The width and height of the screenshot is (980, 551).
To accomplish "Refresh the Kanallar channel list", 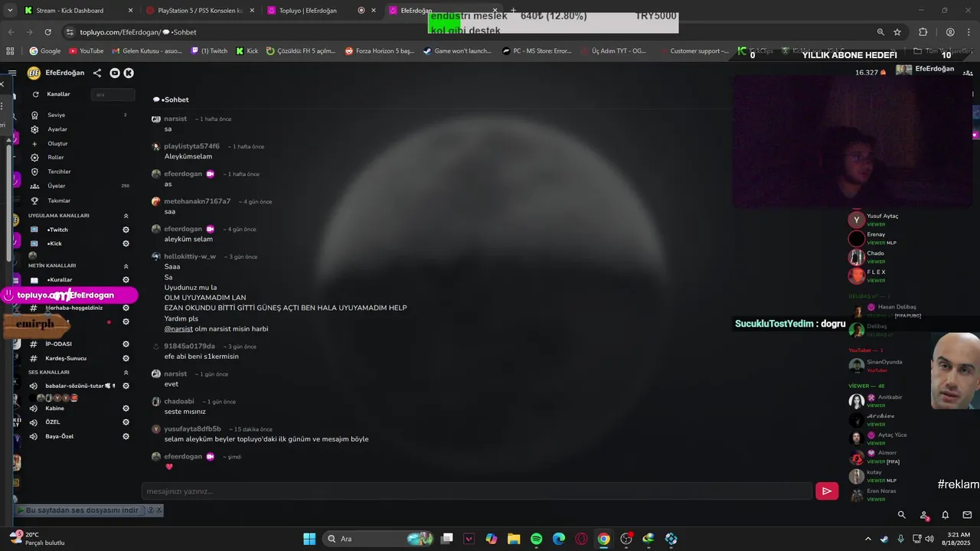I will point(36,94).
